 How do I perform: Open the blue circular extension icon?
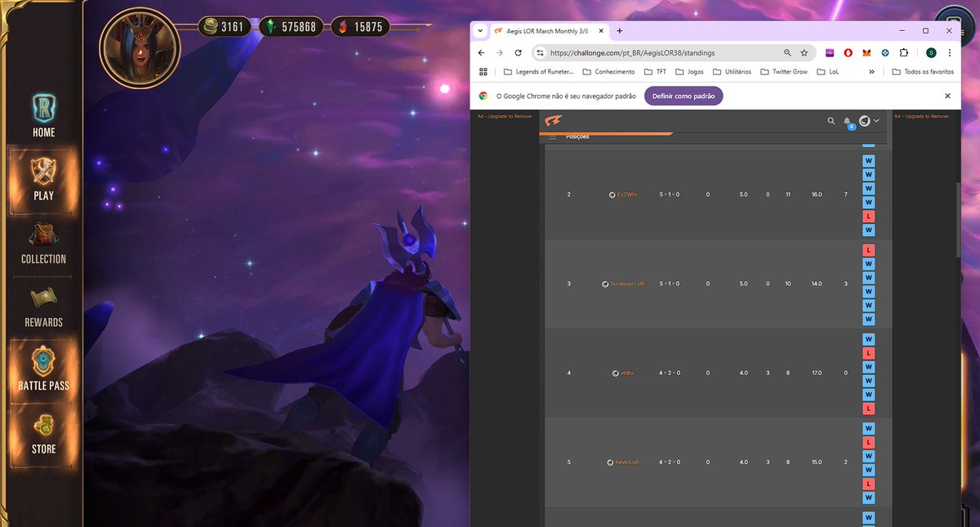885,52
